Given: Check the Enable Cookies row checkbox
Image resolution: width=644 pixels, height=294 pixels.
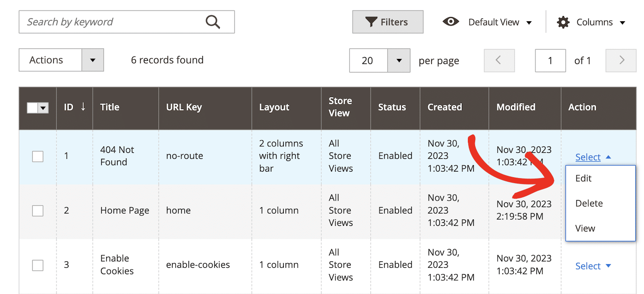Looking at the screenshot, I should pos(38,265).
